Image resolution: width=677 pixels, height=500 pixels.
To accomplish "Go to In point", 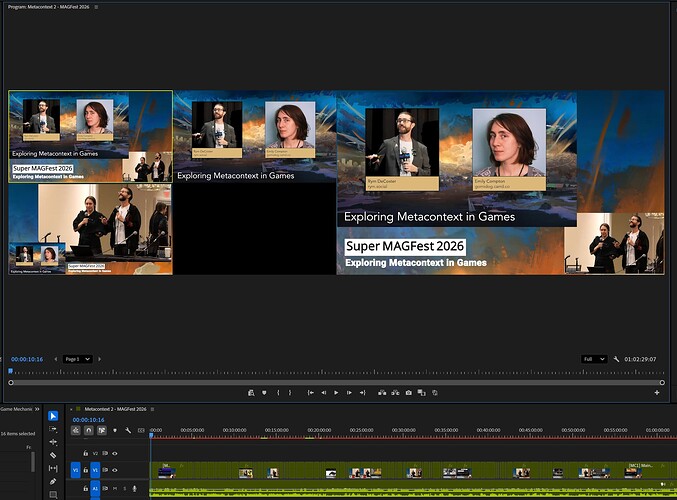I will [310, 393].
